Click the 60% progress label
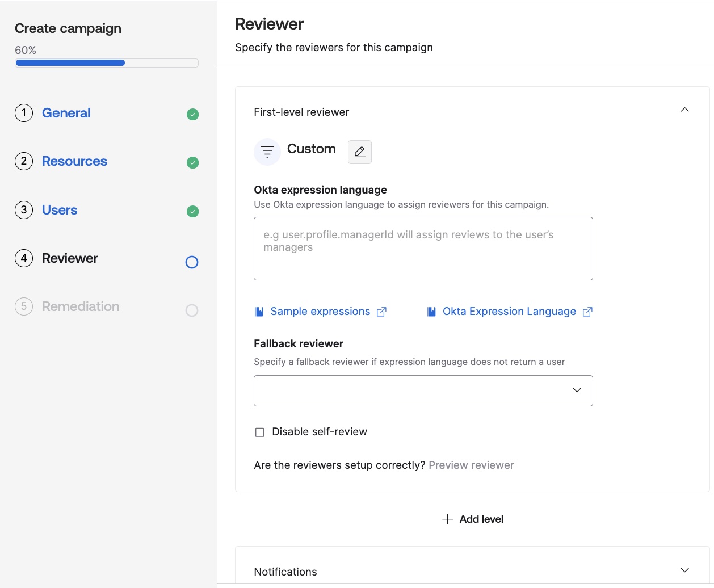Image resolution: width=714 pixels, height=588 pixels. [x=26, y=51]
